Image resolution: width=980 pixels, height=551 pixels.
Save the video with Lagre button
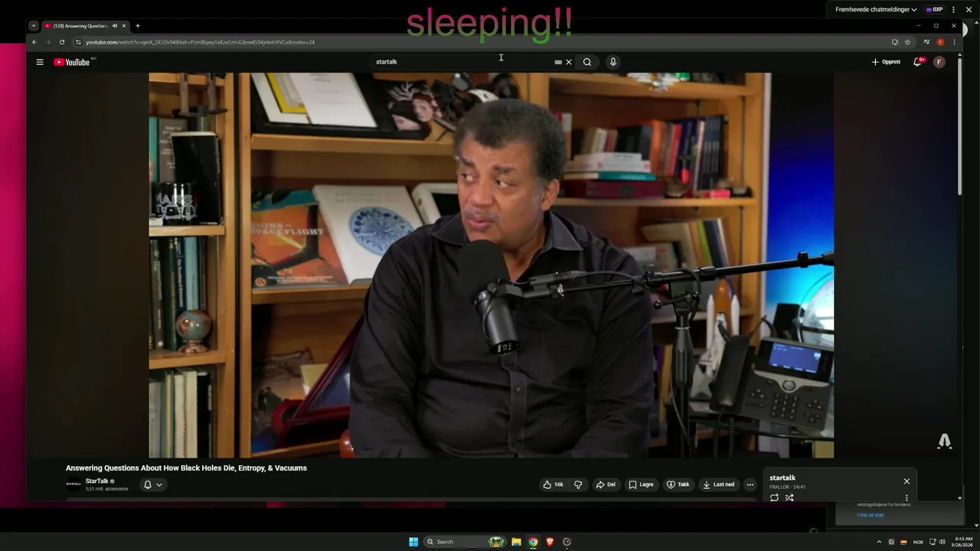point(642,484)
